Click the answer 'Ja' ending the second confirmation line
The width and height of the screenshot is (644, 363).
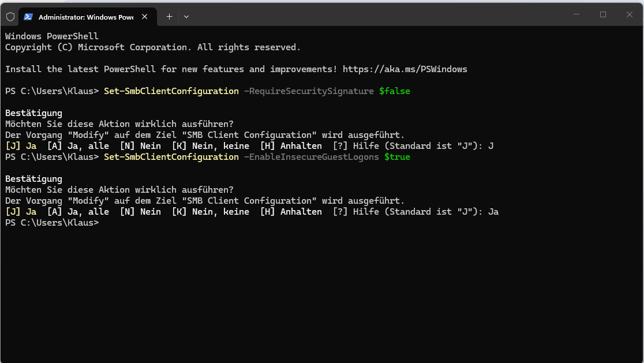coord(493,212)
